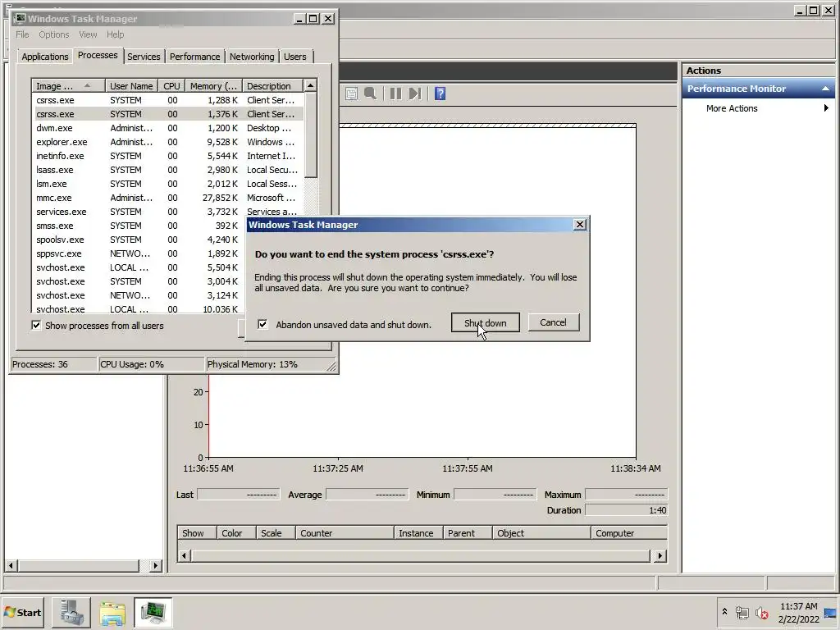Image resolution: width=840 pixels, height=630 pixels.
Task: Open Server Manager from the taskbar
Action: point(71,612)
